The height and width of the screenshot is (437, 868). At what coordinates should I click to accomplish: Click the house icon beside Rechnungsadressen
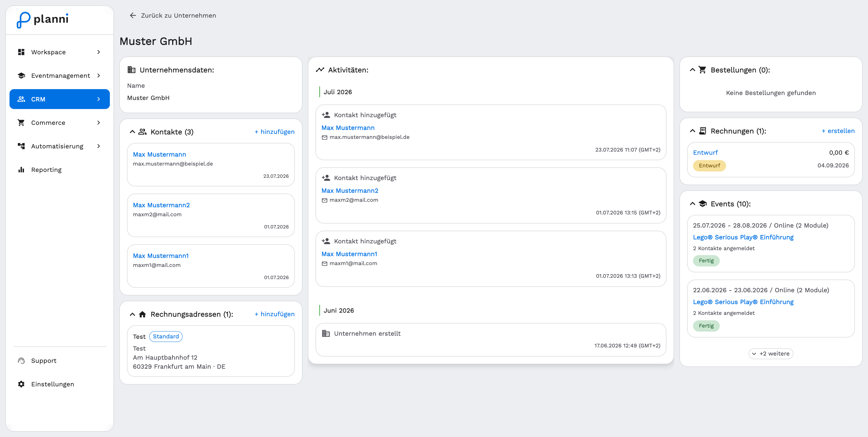click(142, 314)
